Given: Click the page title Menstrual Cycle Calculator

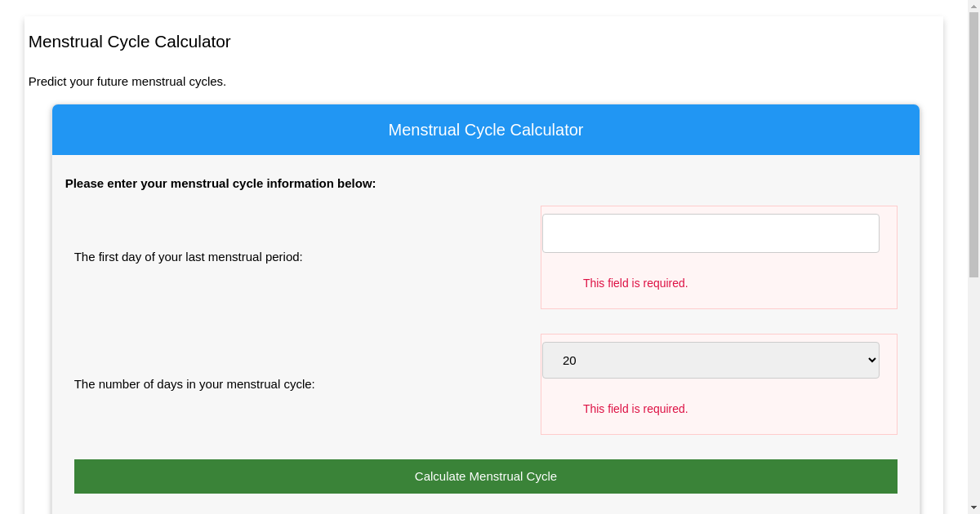Looking at the screenshot, I should [x=129, y=42].
